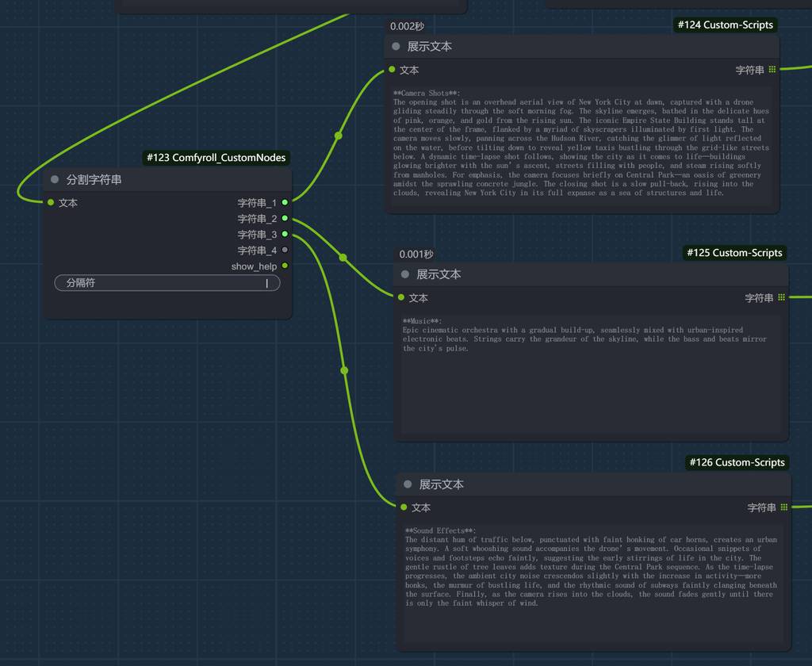812x666 pixels.
Task: Click inside the Sound Effects text box
Action: tap(592, 579)
